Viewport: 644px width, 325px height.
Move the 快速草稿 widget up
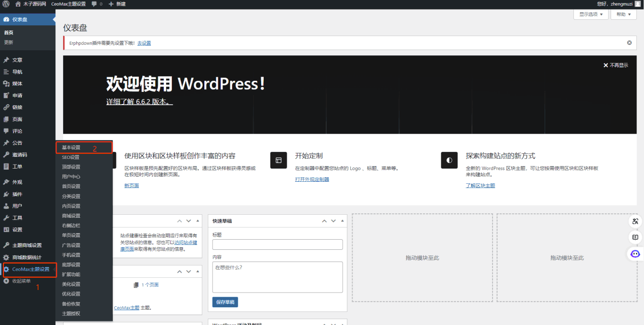click(324, 221)
